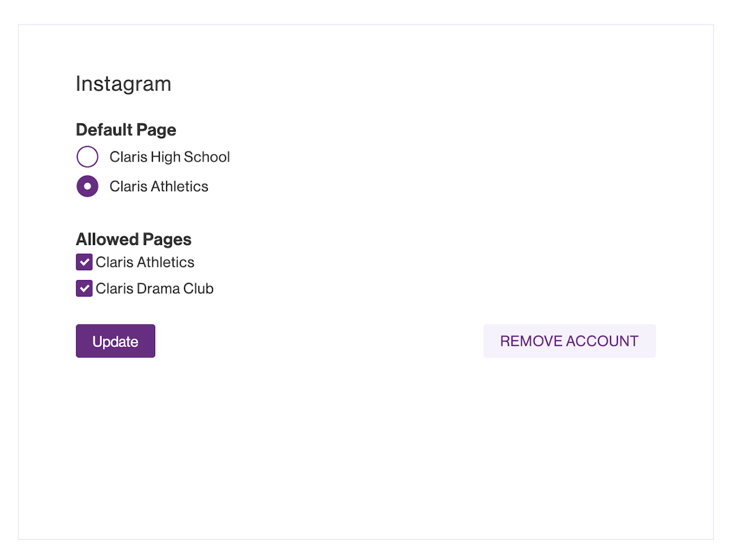
Task: Click the Claris Drama Club label text
Action: (155, 289)
